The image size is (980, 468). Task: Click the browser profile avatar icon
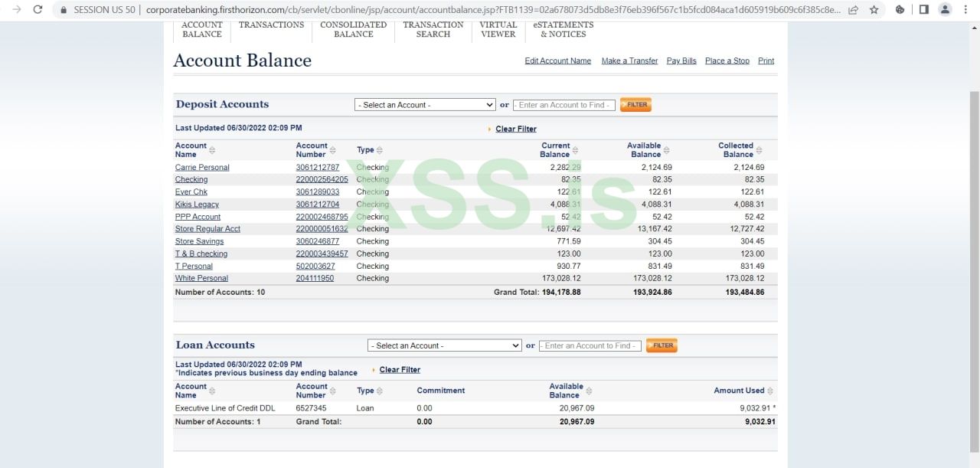(946, 10)
